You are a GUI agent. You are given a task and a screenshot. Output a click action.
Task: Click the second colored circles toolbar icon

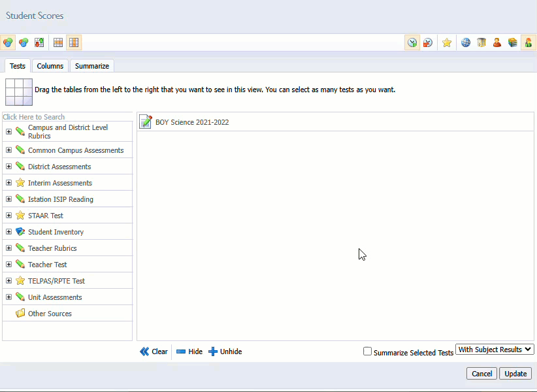pos(24,42)
